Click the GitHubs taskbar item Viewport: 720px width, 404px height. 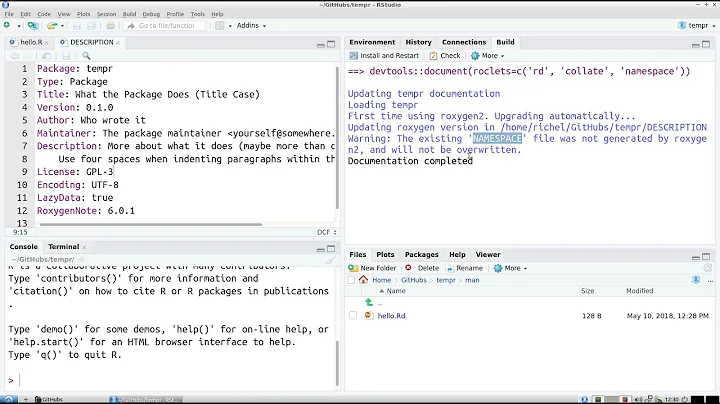point(49,399)
